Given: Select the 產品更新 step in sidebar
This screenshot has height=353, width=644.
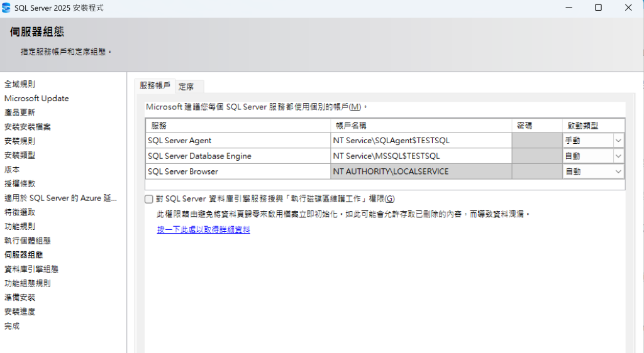Looking at the screenshot, I should 19,113.
